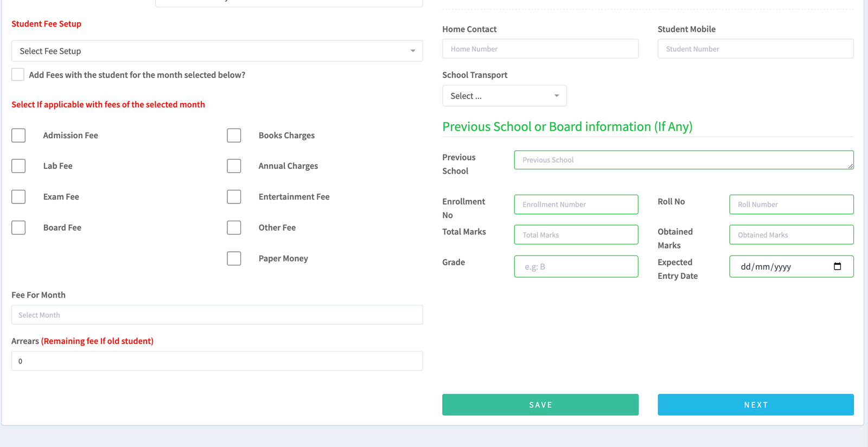Click the Grade field showing e.g: B
This screenshot has width=868, height=447.
click(x=576, y=266)
